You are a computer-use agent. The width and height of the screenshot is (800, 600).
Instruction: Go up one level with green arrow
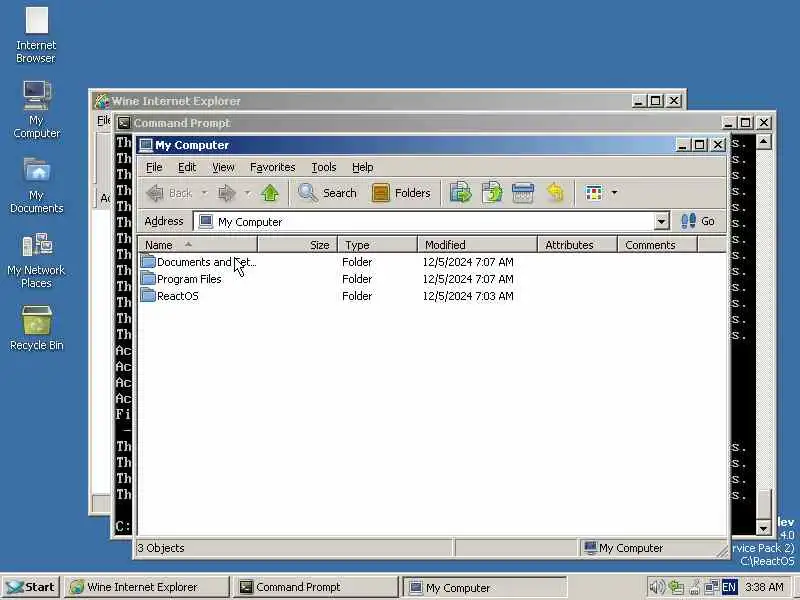[x=270, y=193]
